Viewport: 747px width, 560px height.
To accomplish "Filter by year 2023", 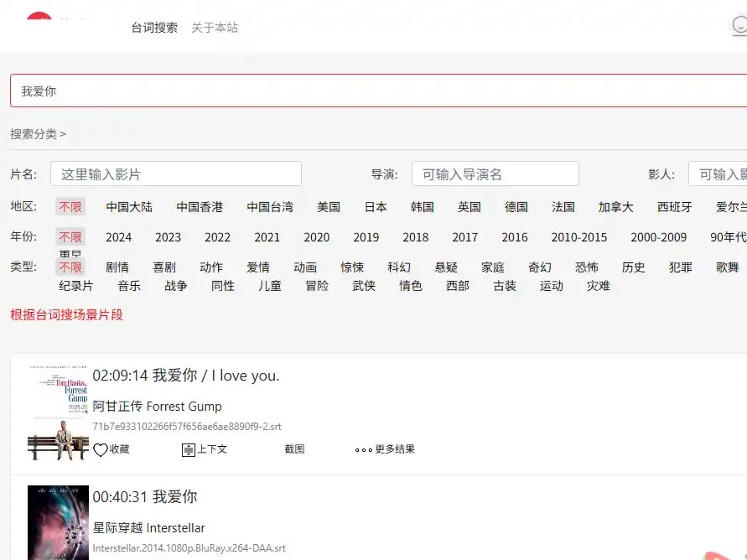I will tap(169, 237).
